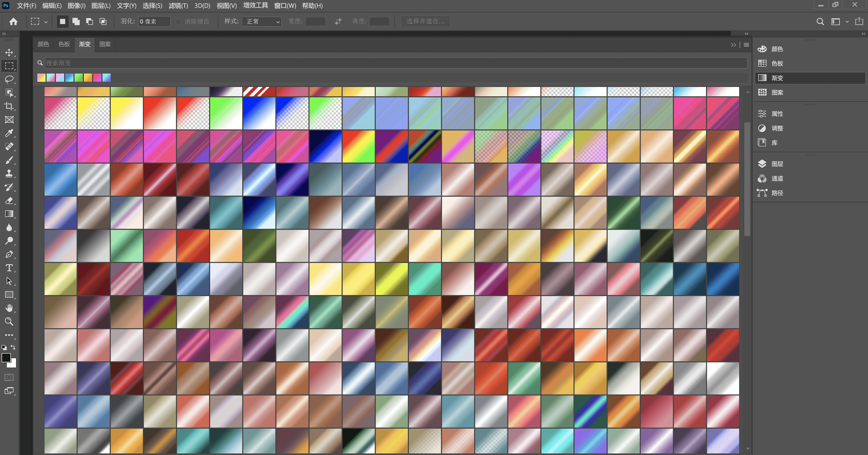Select the Pen tool

pos(9,254)
